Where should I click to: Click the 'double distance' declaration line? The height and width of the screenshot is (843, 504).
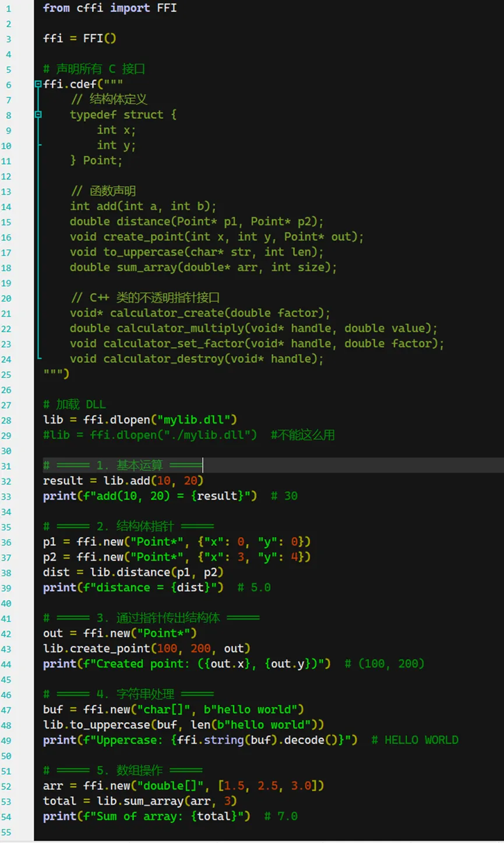197,221
